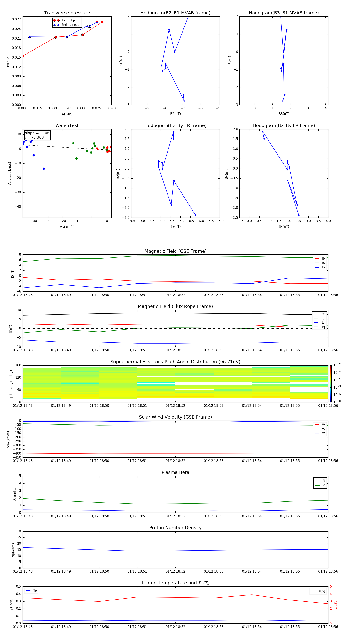Select the Vy legend entry

tap(320, 429)
